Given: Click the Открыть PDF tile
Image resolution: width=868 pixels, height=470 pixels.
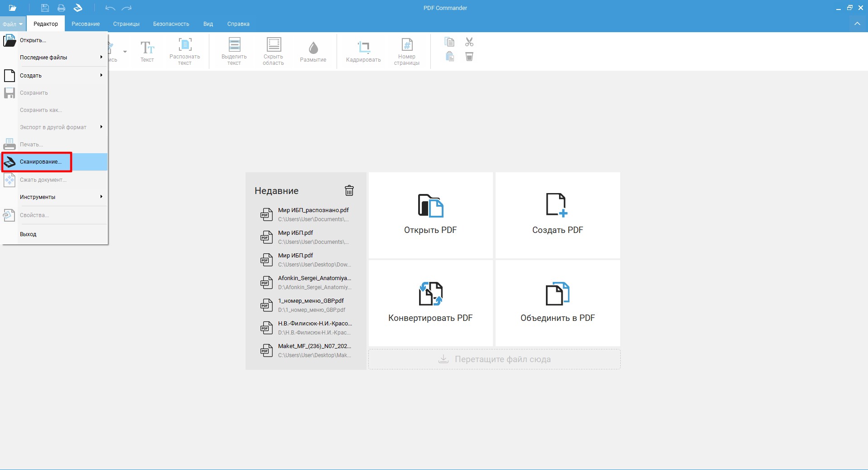Looking at the screenshot, I should click(430, 215).
